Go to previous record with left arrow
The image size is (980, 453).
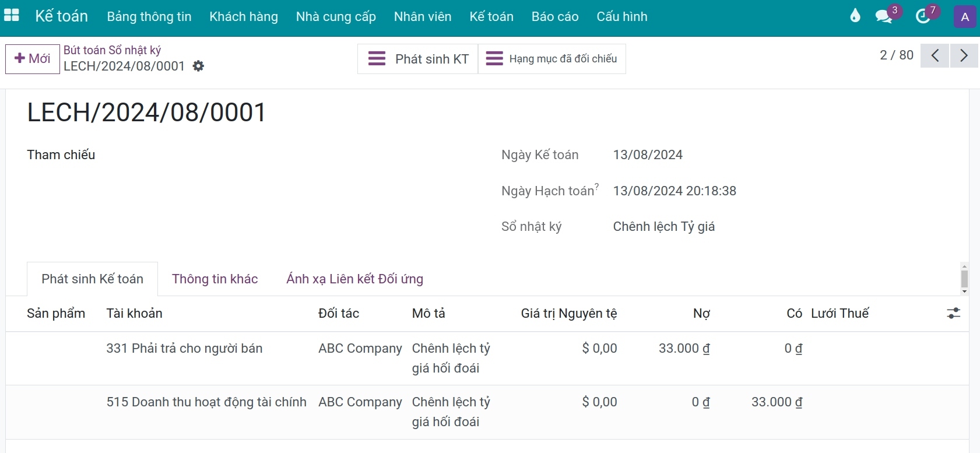(x=935, y=55)
